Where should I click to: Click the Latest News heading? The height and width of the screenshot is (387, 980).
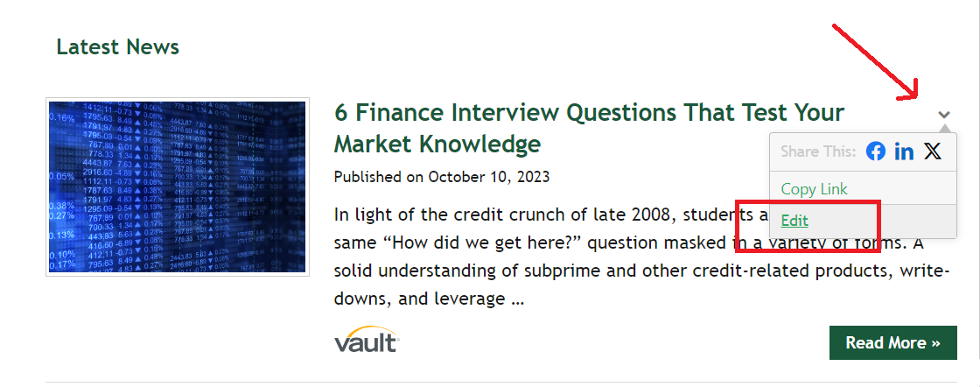pyautogui.click(x=117, y=47)
